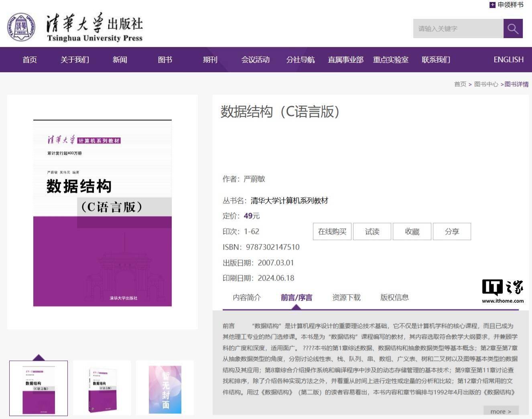The image size is (532, 419).
Task: Open the 会议活动 navigation item
Action: click(255, 59)
